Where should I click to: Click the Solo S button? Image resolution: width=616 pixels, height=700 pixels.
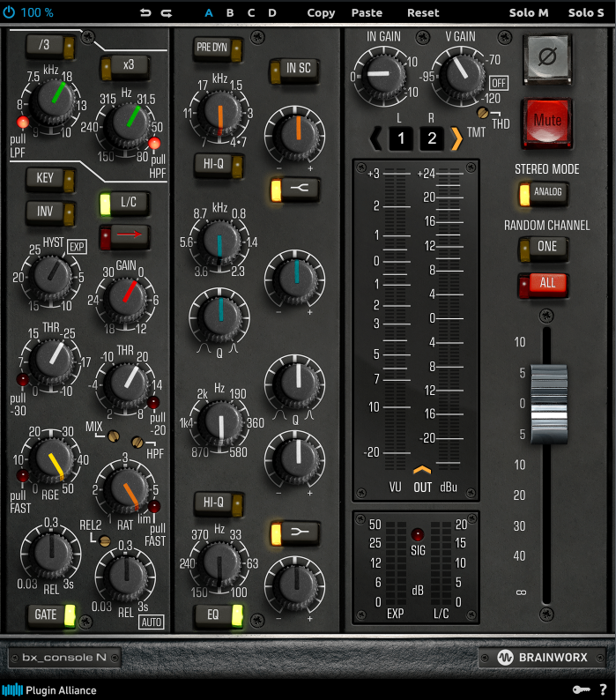pos(586,12)
